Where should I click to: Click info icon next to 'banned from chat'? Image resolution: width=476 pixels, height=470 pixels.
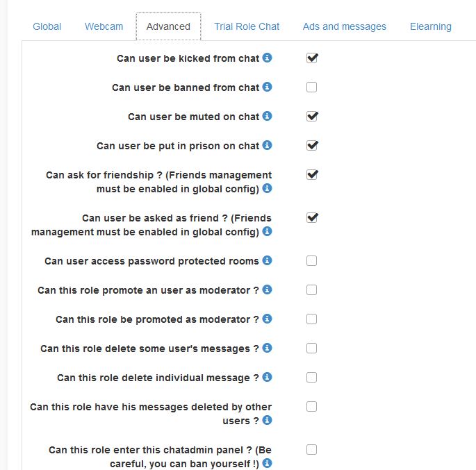[x=268, y=87]
